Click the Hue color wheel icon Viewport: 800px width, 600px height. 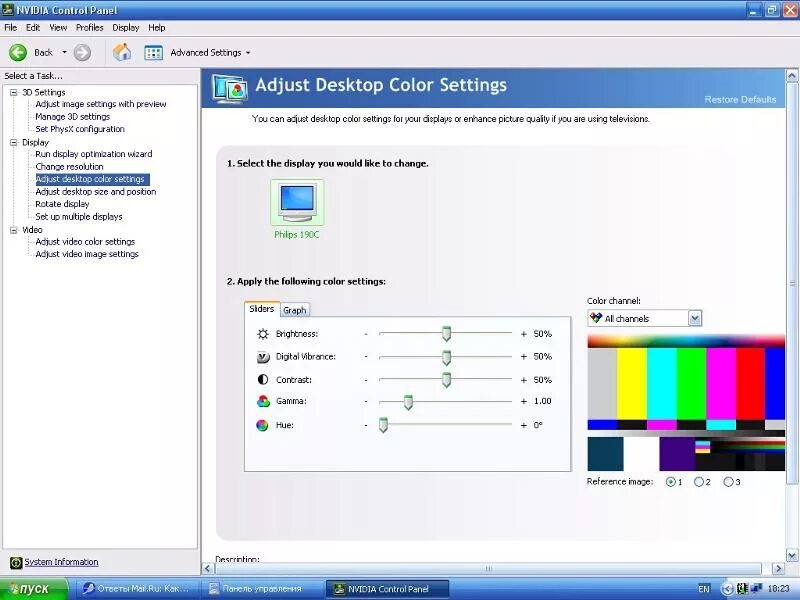pos(262,425)
